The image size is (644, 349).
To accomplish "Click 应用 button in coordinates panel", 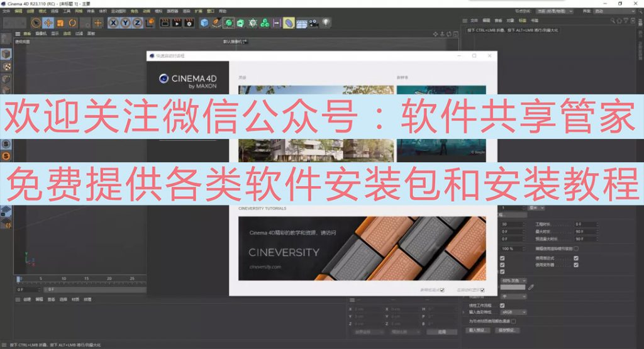I will 442,332.
